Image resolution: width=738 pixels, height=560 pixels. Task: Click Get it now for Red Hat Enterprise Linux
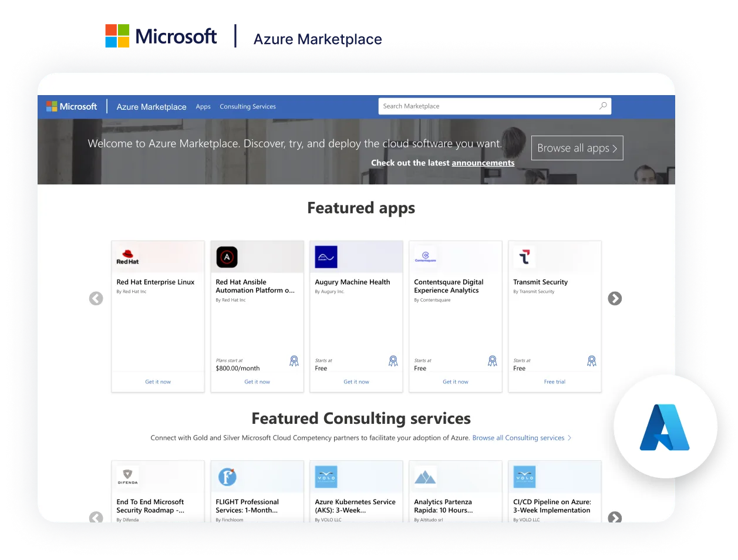158,382
